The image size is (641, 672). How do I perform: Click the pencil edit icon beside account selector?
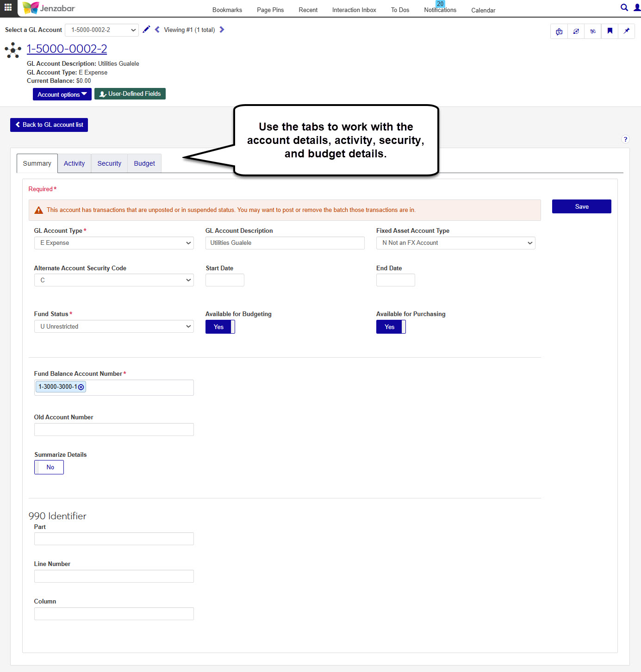(x=146, y=30)
